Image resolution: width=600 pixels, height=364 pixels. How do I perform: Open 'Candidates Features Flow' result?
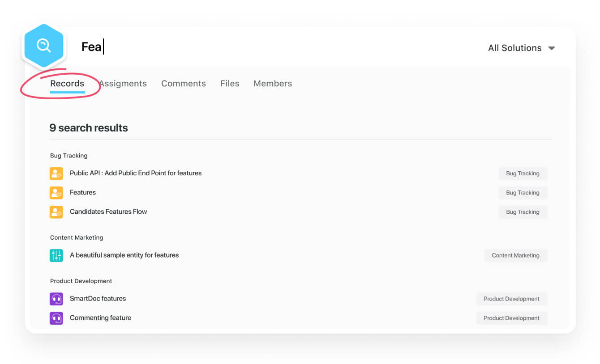(108, 212)
